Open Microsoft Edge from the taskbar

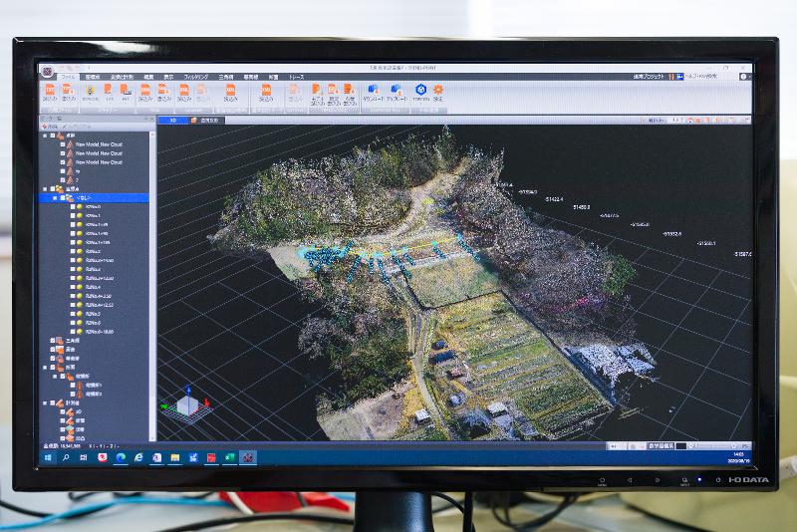coord(121,456)
